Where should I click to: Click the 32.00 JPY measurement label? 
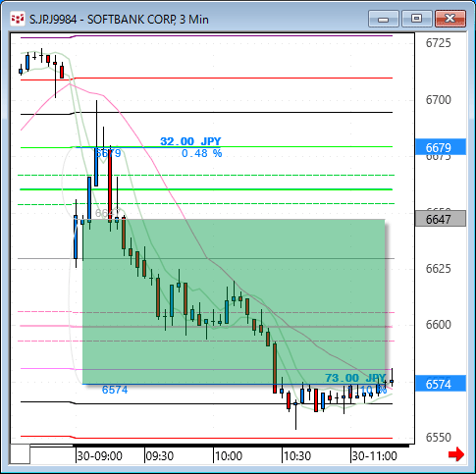click(190, 141)
